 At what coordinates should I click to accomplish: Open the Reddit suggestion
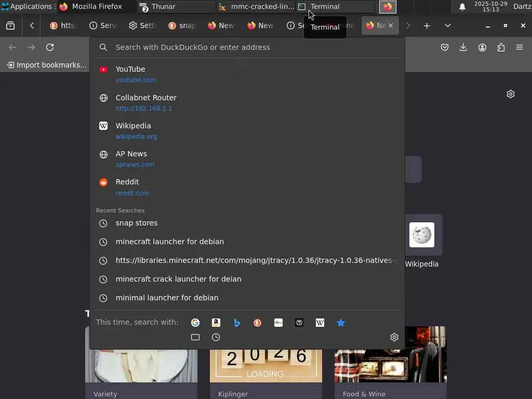[247, 187]
